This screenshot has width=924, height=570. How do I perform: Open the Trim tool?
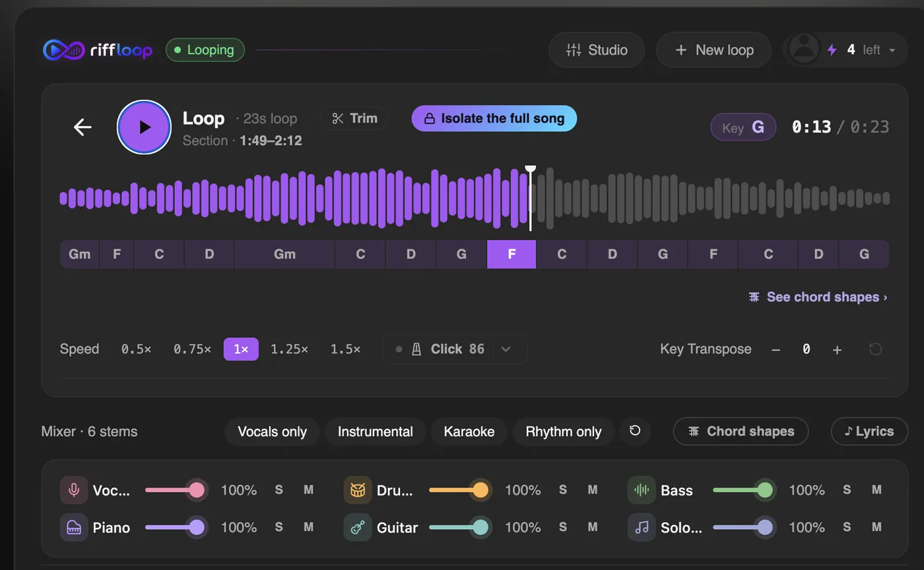354,119
